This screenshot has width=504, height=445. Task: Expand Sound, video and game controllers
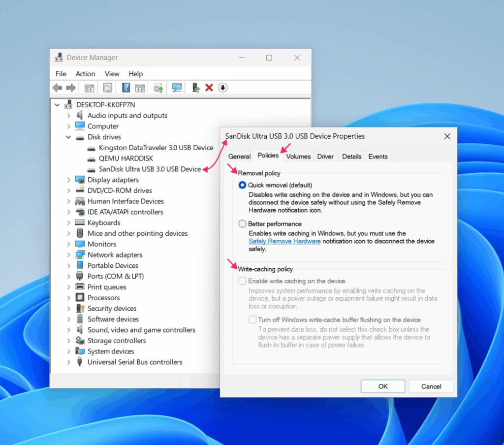click(68, 330)
